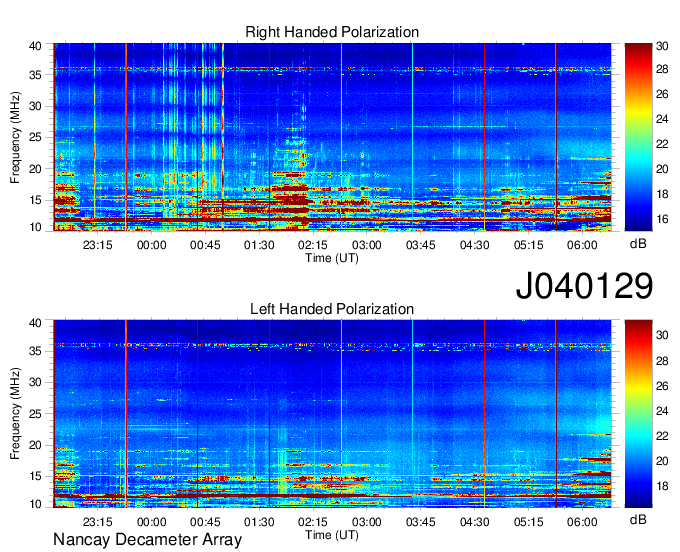The width and height of the screenshot is (680, 552).
Task: Click the 01:30 time tick of Right Handed plot
Action: click(x=259, y=245)
